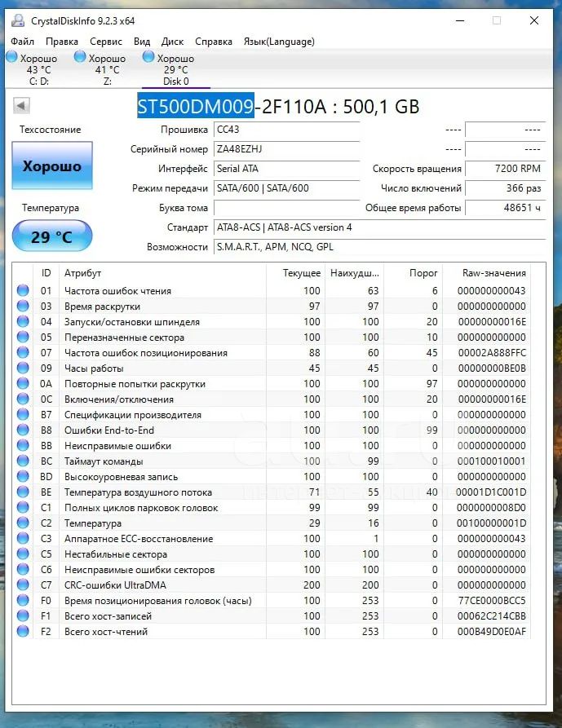Click status dot of attribute B7
This screenshot has height=728, width=562.
[x=23, y=415]
